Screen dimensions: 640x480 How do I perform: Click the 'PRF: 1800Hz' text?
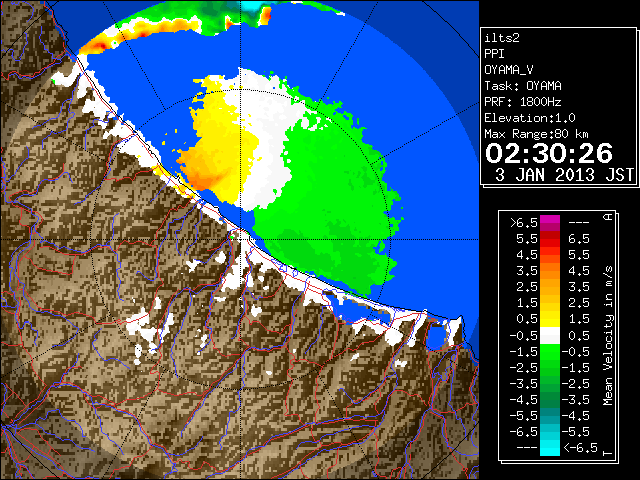523,102
